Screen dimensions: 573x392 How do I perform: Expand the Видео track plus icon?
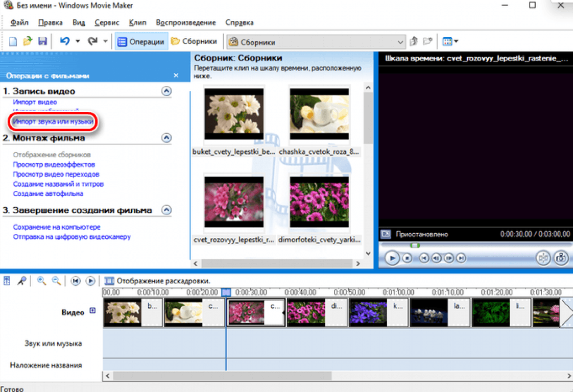coord(92,310)
